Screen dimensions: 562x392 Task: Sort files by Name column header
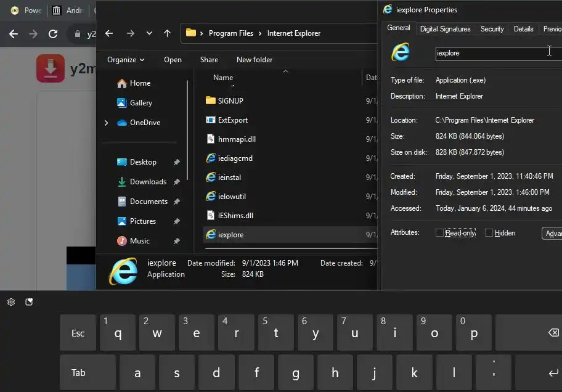223,78
